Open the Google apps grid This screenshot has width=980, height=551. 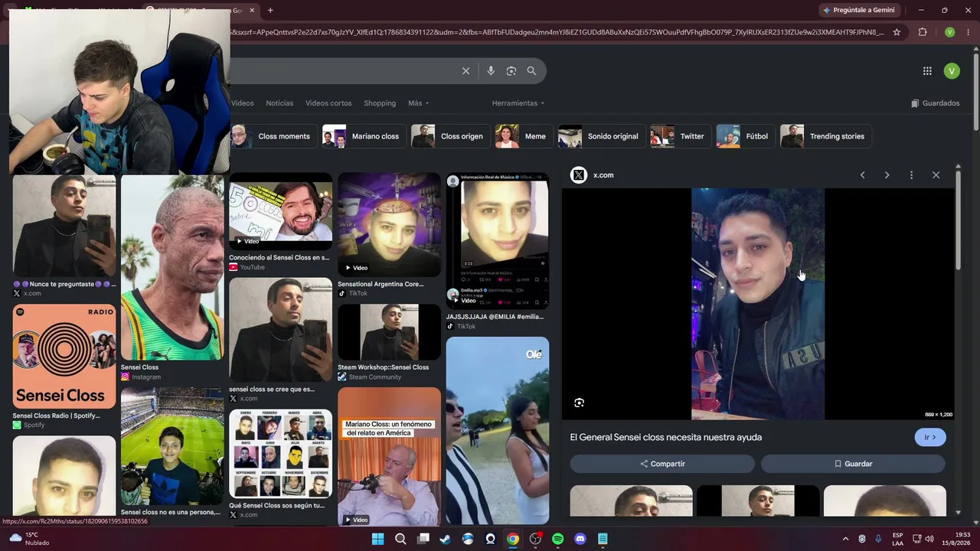pos(927,71)
